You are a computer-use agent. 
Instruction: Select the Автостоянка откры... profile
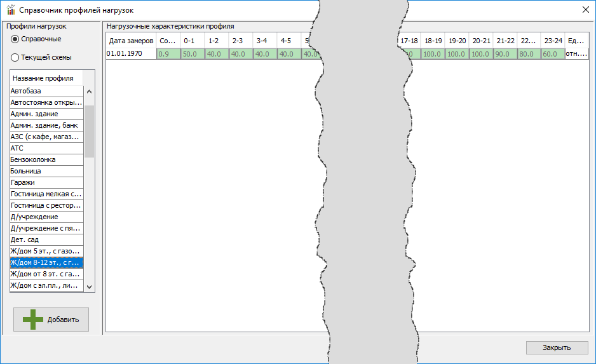[x=46, y=102]
